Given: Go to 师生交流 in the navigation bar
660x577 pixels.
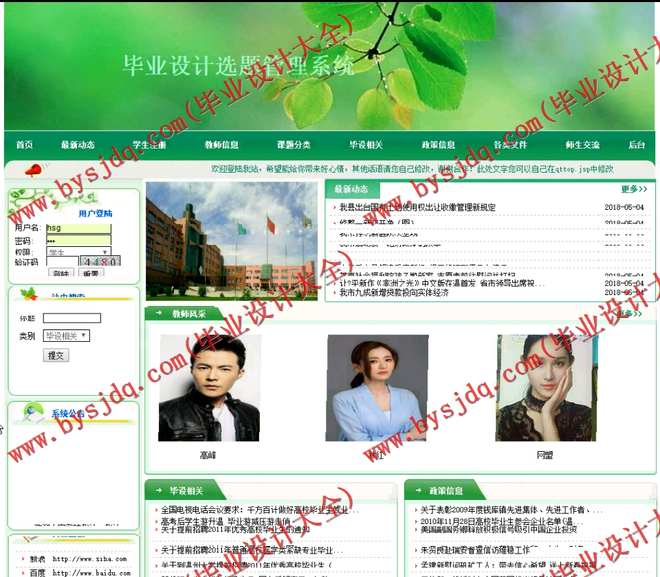Looking at the screenshot, I should click(583, 145).
